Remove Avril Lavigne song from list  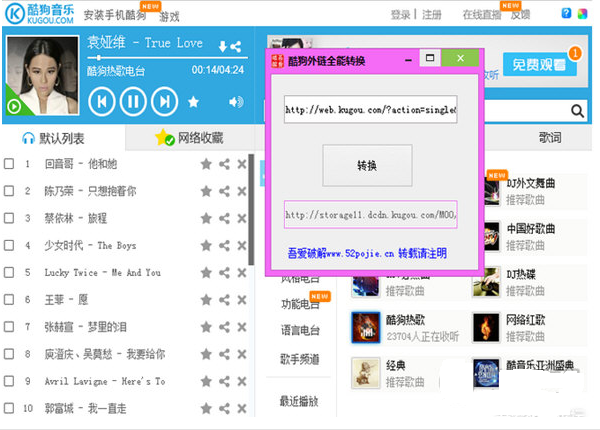[242, 381]
